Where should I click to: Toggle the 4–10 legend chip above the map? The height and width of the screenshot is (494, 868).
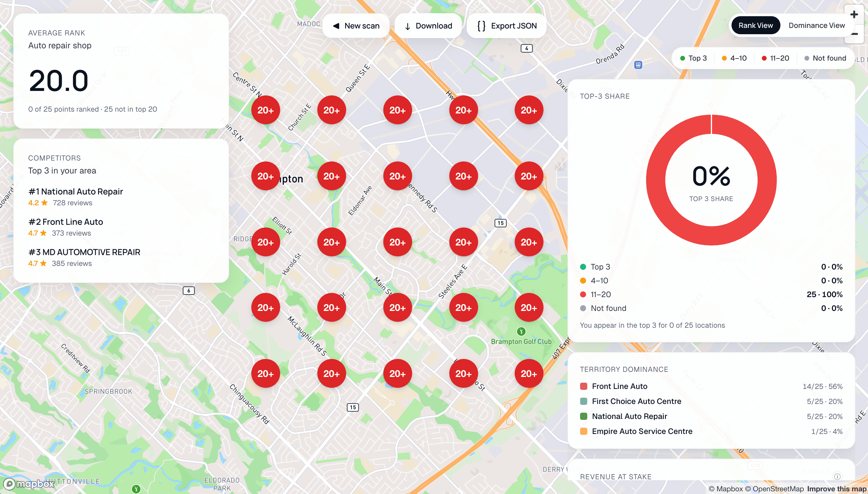[x=734, y=58]
